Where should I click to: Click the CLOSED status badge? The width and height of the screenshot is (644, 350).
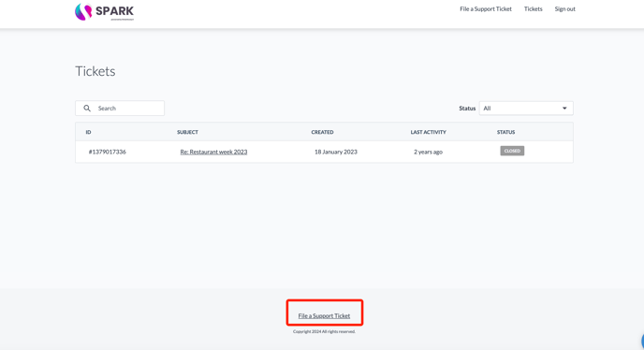(x=512, y=151)
